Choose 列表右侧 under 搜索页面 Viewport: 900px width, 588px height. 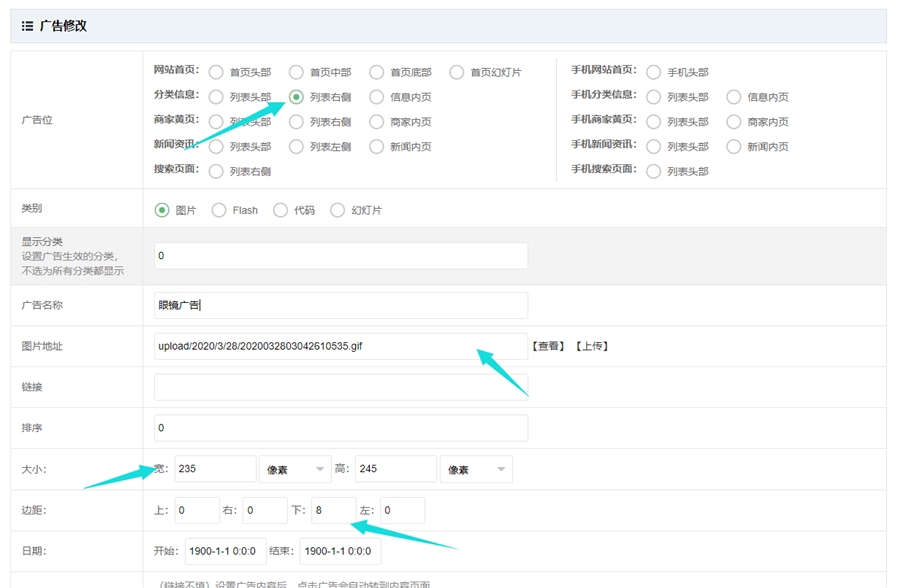(x=216, y=171)
